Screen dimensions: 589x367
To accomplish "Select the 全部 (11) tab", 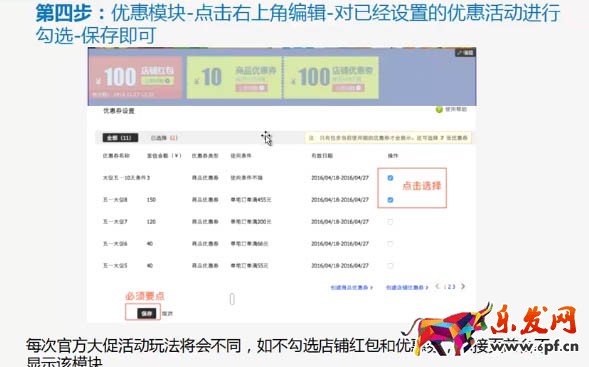I will point(120,138).
